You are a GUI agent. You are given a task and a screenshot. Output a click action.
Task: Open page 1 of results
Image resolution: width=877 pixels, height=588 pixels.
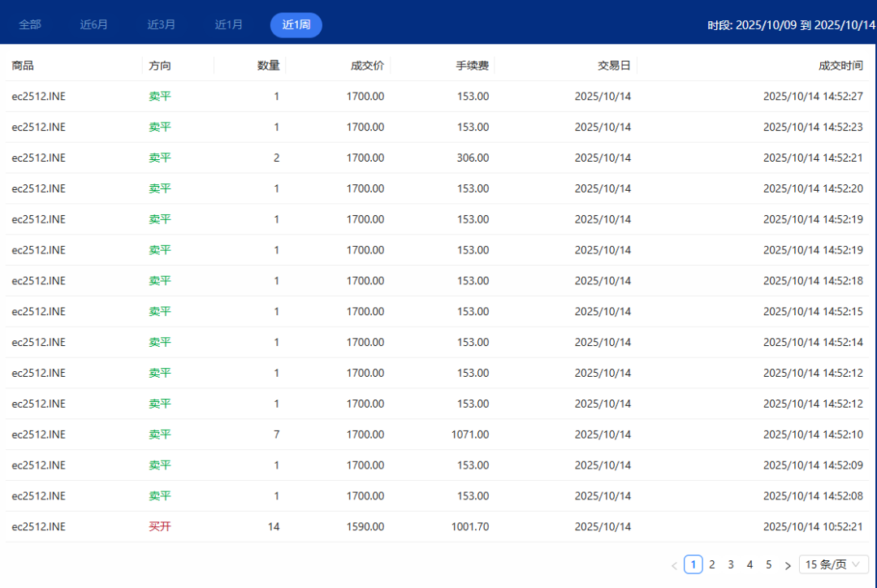pyautogui.click(x=693, y=564)
